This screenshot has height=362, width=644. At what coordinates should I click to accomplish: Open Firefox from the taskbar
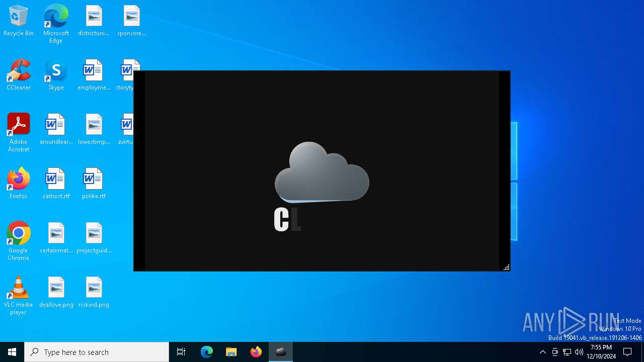click(256, 352)
